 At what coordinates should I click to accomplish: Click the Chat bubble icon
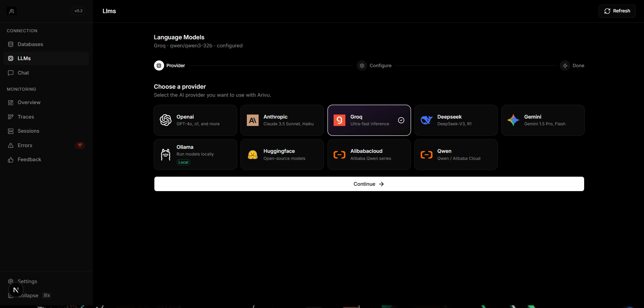coord(11,73)
